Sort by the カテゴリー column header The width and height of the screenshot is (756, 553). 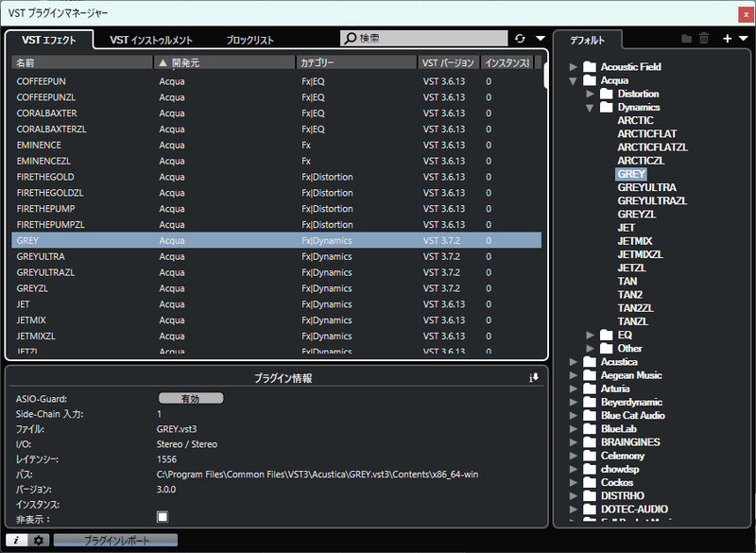pyautogui.click(x=357, y=62)
